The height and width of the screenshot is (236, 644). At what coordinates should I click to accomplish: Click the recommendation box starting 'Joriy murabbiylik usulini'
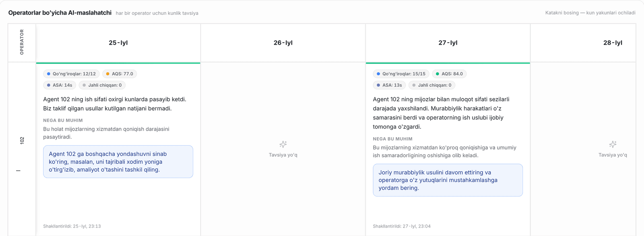448,180
